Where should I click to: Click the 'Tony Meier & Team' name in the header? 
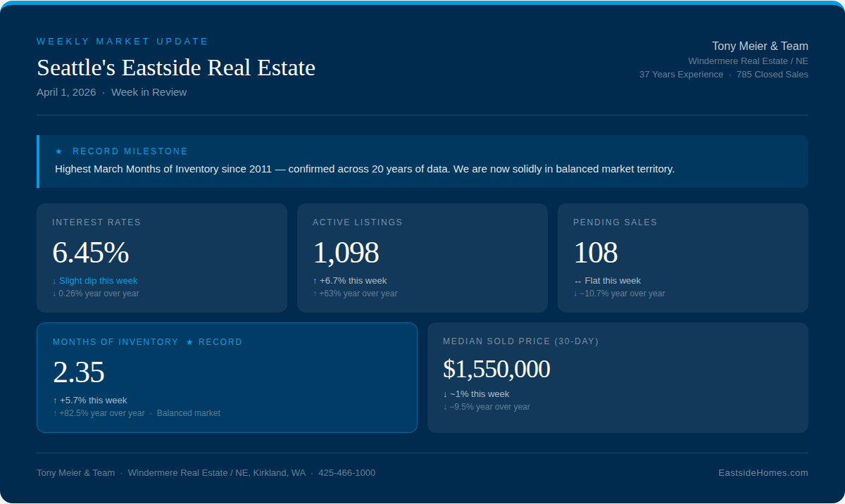pos(760,46)
